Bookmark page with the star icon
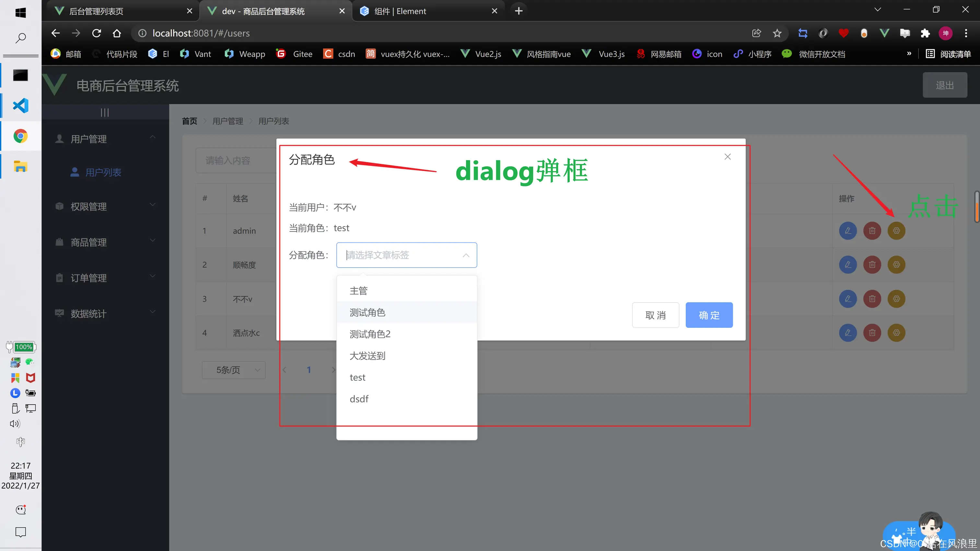This screenshot has width=980, height=551. [x=777, y=33]
